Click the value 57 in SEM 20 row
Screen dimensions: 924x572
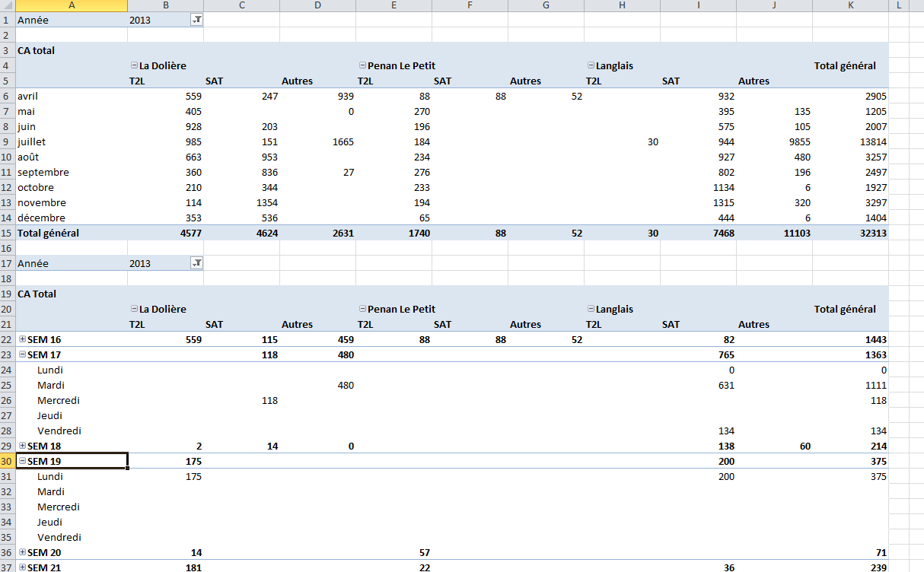425,552
